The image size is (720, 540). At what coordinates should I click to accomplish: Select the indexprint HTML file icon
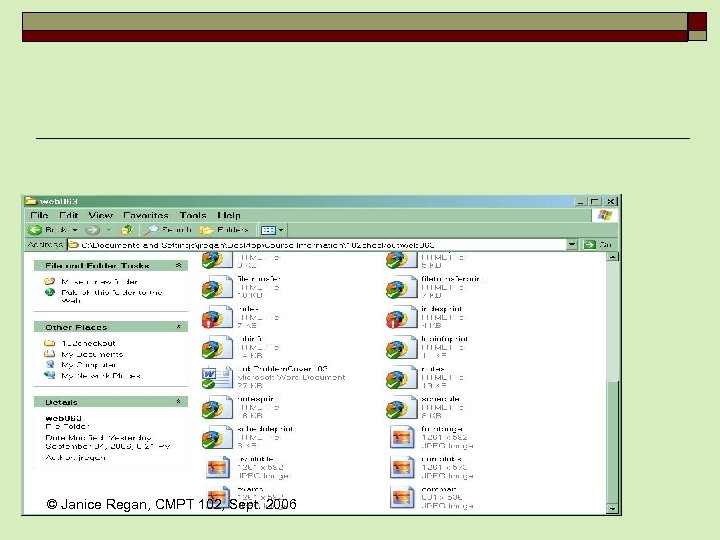(402, 318)
